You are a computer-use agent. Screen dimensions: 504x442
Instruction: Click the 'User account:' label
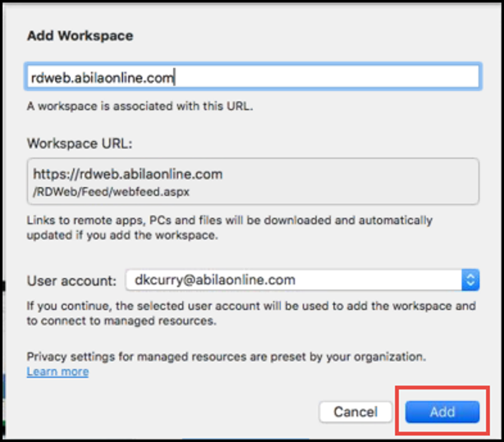point(71,280)
